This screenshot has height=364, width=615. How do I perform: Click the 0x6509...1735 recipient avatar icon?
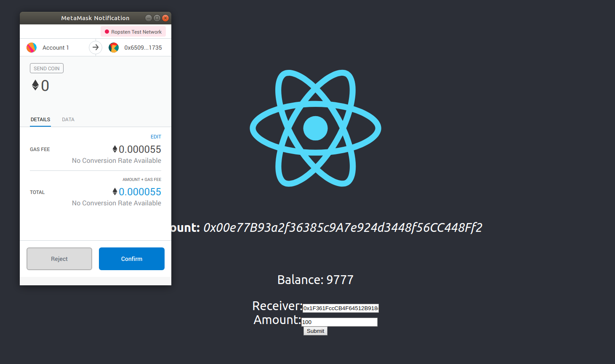point(114,48)
